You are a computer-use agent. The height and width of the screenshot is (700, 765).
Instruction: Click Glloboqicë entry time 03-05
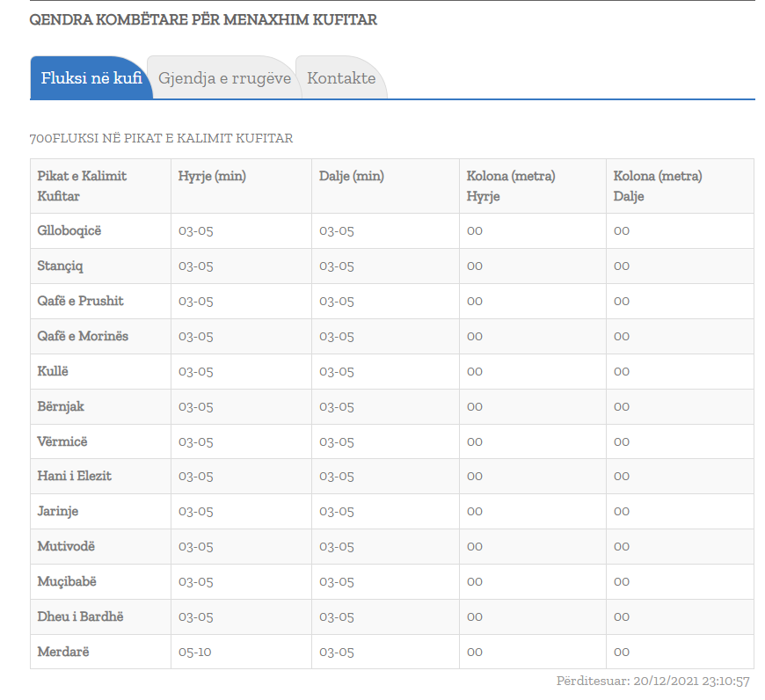point(195,230)
